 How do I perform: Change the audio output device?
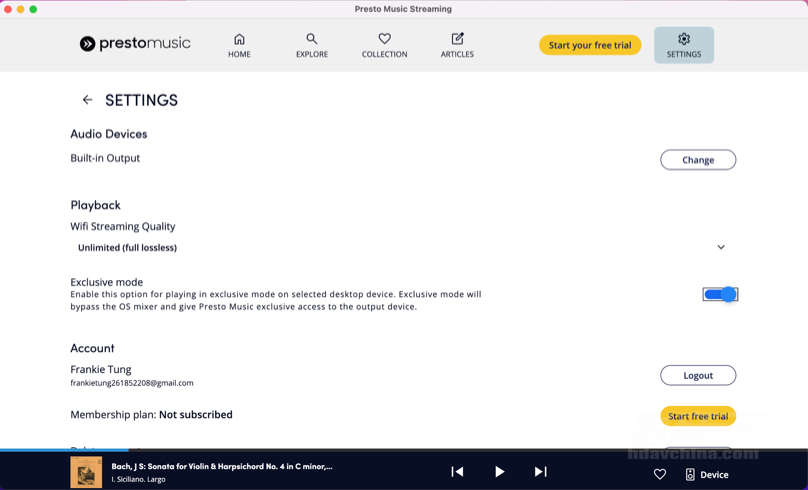point(698,160)
